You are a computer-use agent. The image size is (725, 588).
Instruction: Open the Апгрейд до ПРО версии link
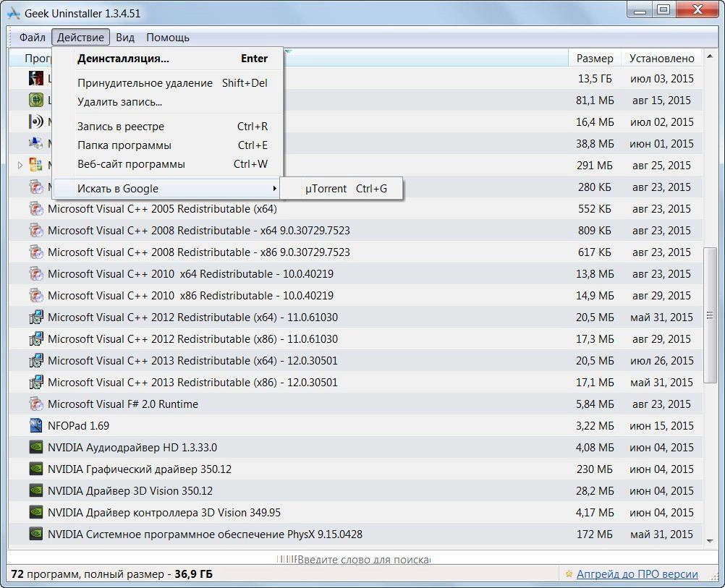pos(637,574)
